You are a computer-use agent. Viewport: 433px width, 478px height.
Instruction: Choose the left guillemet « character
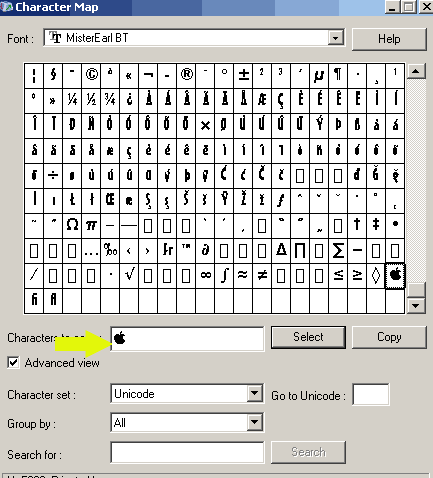tap(129, 76)
